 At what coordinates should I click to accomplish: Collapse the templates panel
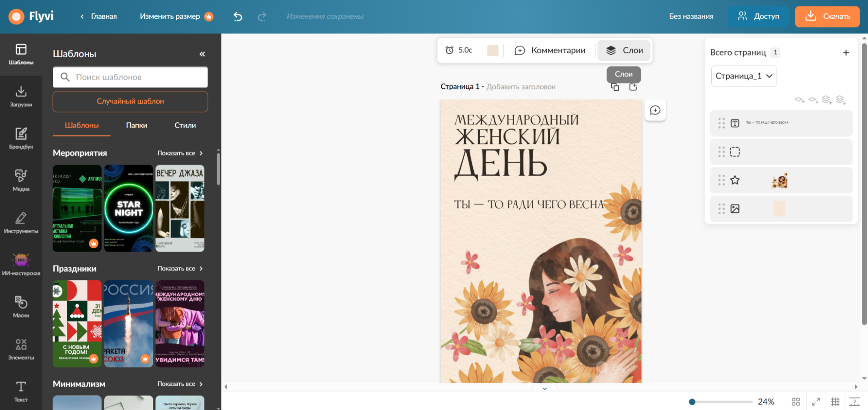coord(202,54)
